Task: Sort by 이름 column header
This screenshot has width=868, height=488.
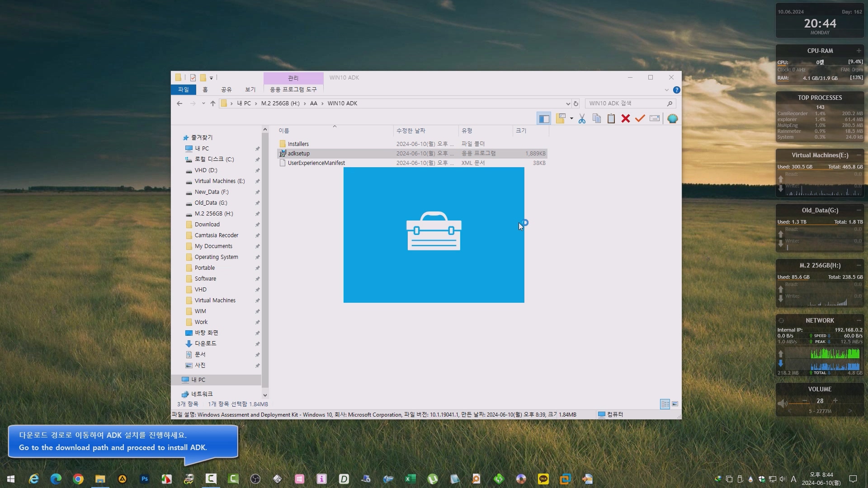Action: 335,131
